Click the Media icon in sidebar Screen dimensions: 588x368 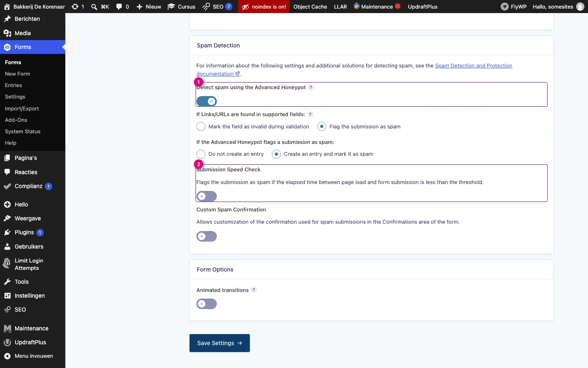[x=7, y=33]
